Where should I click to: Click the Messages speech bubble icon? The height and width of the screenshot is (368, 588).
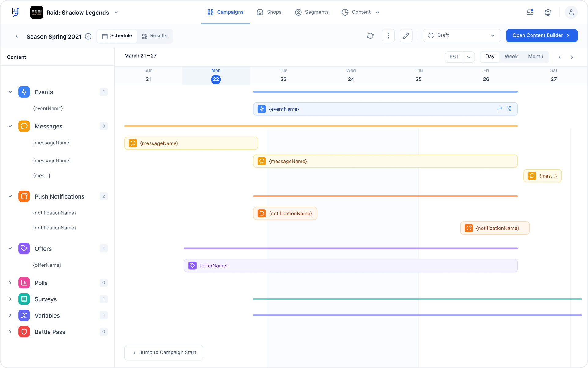coord(24,126)
